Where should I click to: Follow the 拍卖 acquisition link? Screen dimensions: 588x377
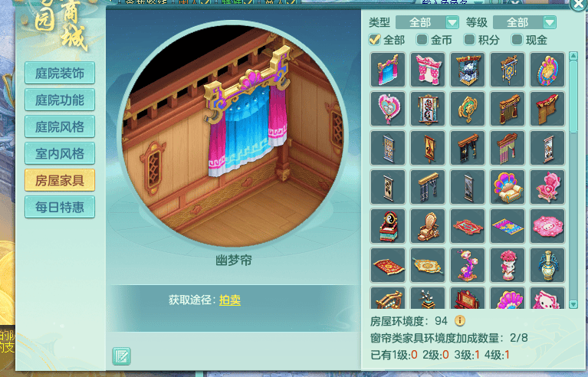pos(230,300)
